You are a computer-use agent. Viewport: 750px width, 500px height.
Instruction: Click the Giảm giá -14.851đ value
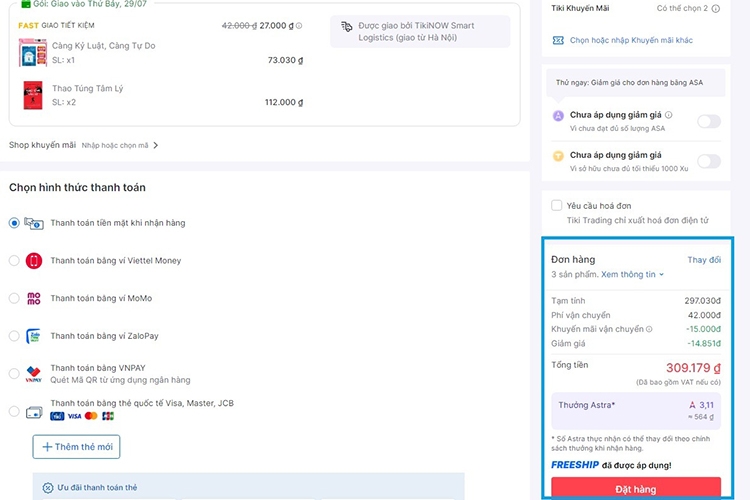click(704, 343)
